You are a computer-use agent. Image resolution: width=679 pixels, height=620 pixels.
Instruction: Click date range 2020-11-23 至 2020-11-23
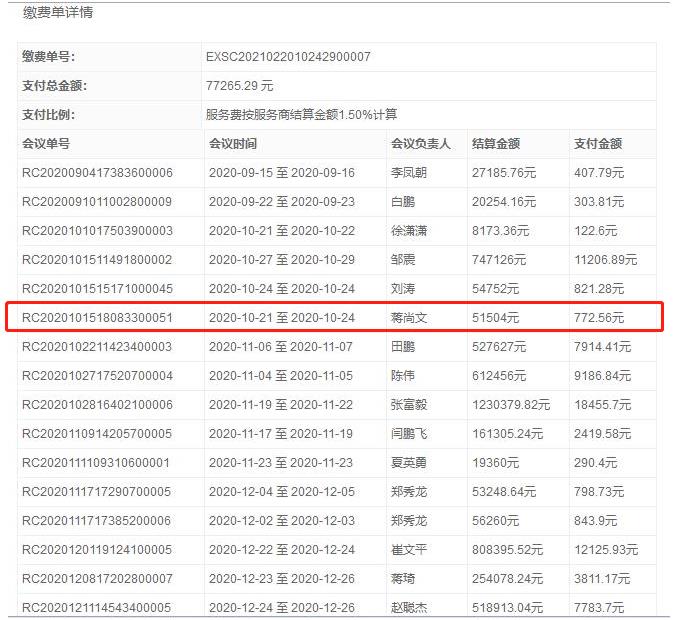pyautogui.click(x=281, y=463)
